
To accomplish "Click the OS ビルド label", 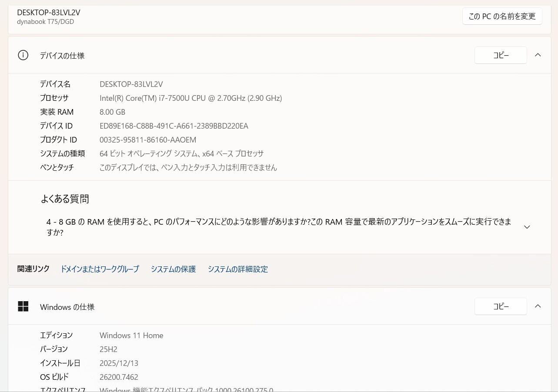I will coord(54,377).
